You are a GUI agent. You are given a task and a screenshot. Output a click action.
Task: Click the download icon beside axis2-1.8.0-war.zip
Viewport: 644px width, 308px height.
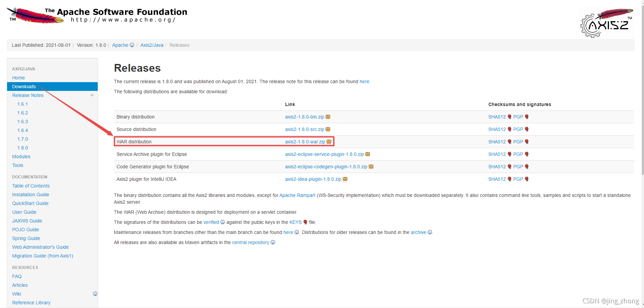pos(329,142)
